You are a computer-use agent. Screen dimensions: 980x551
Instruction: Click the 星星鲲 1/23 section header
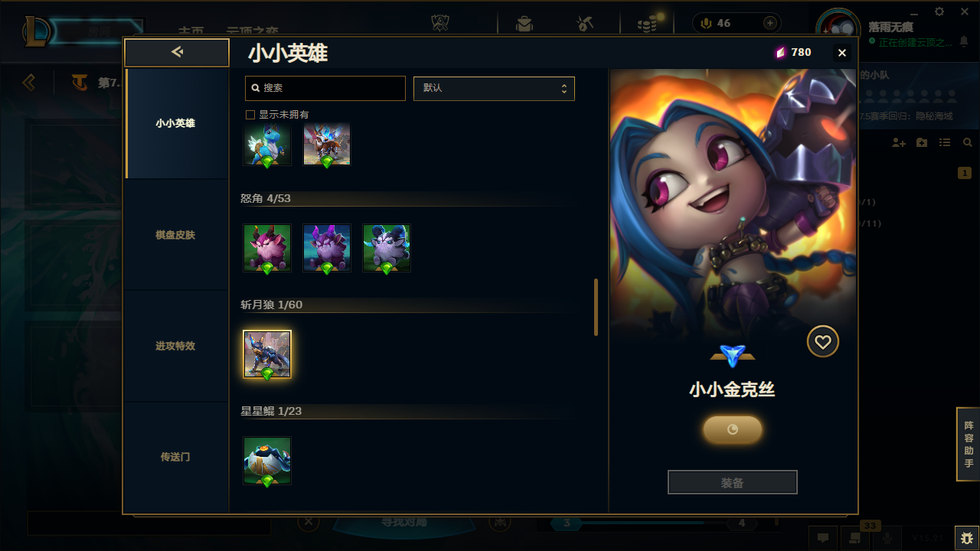click(x=271, y=411)
